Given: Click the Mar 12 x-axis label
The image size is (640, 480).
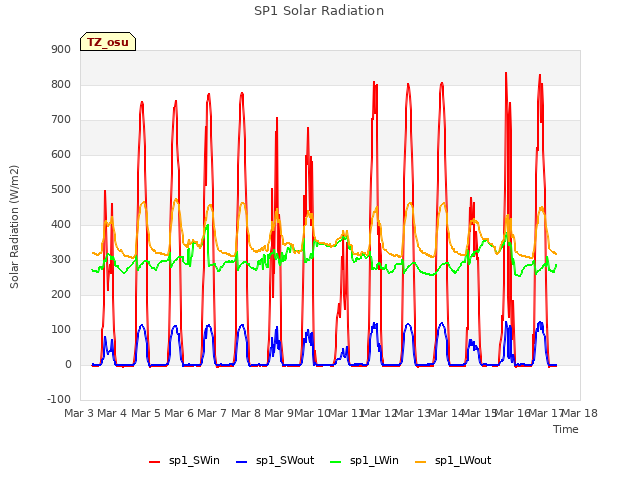Looking at the screenshot, I should (x=379, y=413).
